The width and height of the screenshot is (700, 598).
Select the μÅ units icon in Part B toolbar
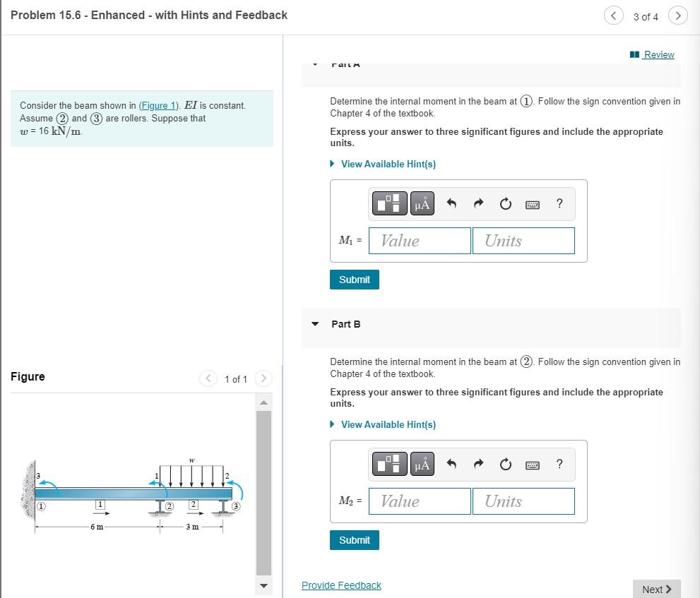coord(422,464)
